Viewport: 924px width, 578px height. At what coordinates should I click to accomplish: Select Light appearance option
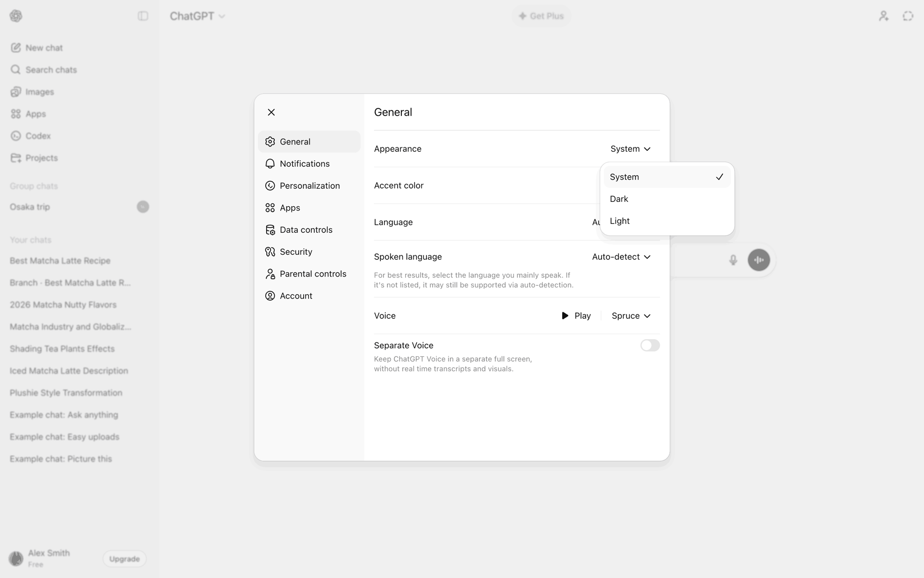pyautogui.click(x=667, y=221)
